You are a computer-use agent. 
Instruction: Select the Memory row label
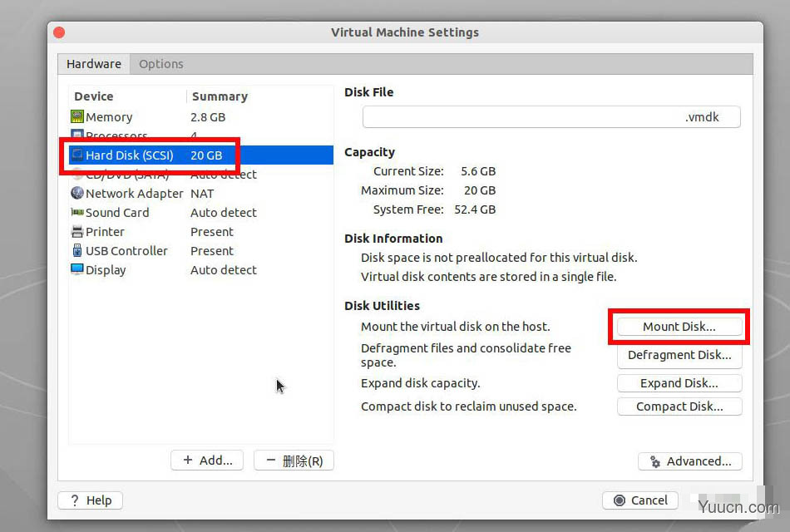coord(109,117)
